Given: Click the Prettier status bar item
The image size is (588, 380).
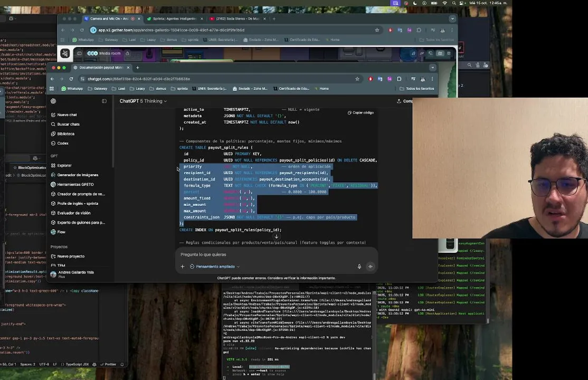Looking at the screenshot, I should click(108, 364).
